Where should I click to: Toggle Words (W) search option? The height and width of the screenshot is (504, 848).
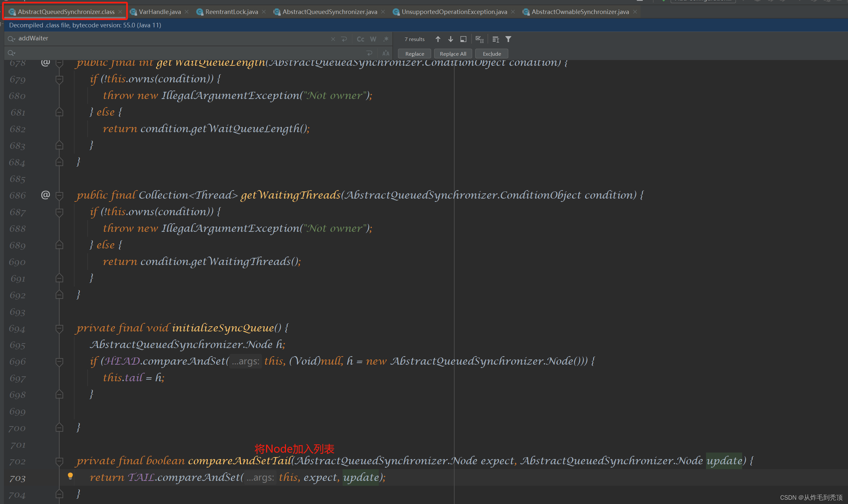click(x=373, y=39)
